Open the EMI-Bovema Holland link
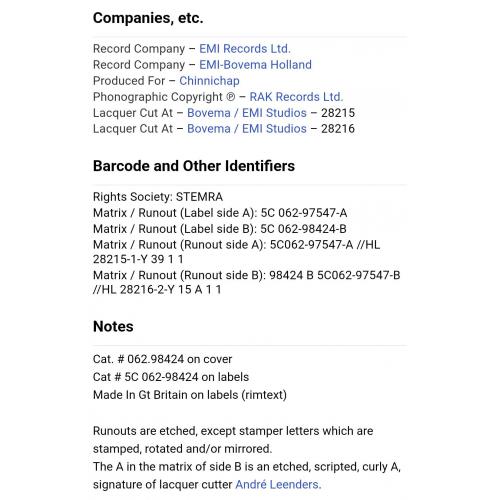Image resolution: width=500 pixels, height=500 pixels. [x=255, y=65]
